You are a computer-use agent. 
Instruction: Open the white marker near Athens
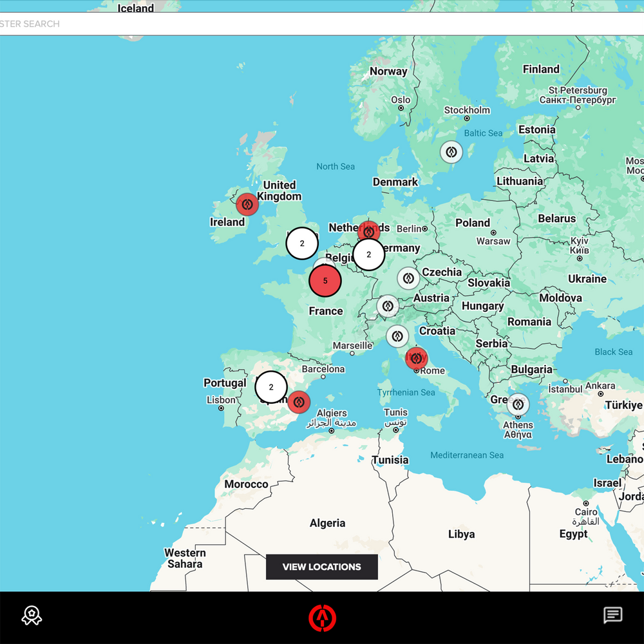[x=518, y=404]
